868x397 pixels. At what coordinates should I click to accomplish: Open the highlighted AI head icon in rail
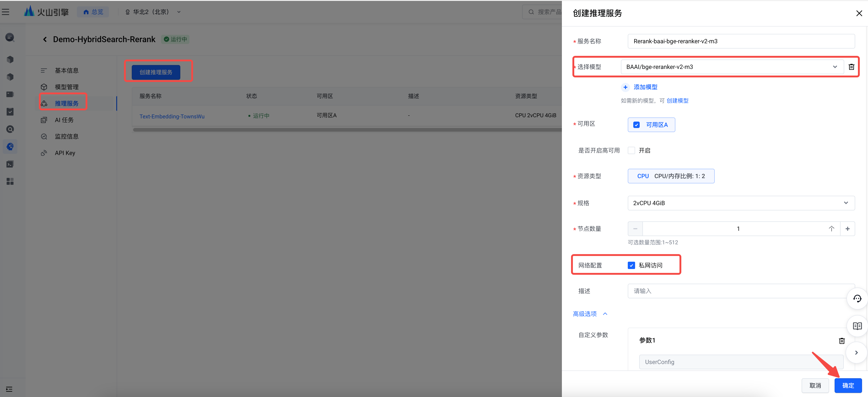(x=10, y=147)
